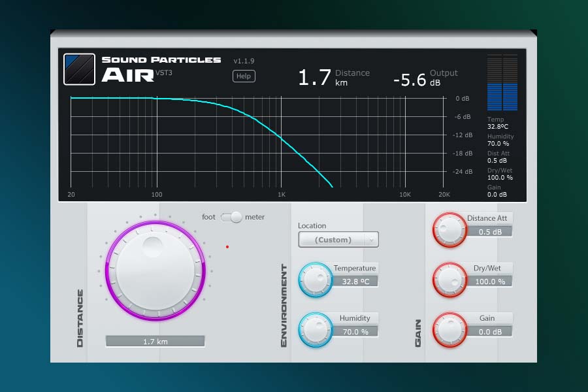Click the Dist Att 0.5 dB readout in display
588x392 pixels.
point(498,157)
